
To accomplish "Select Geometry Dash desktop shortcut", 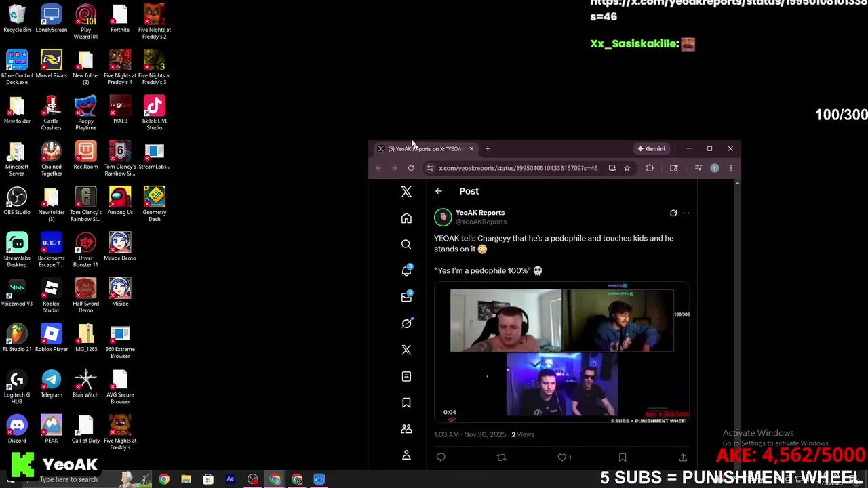I will coord(155,204).
